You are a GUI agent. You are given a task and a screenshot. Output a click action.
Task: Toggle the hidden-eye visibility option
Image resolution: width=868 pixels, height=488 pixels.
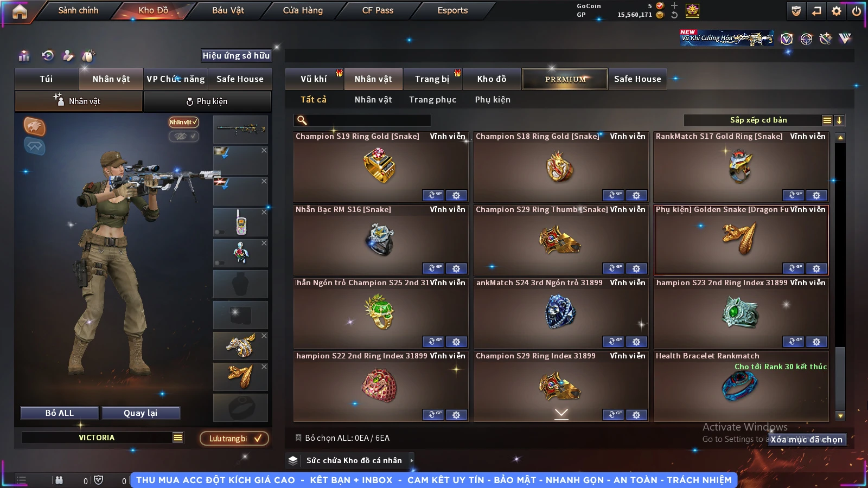(x=183, y=136)
